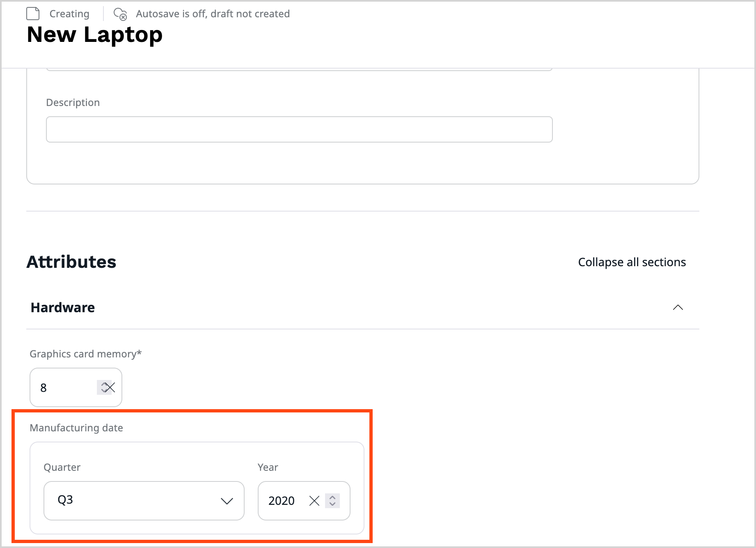Viewport: 756px width, 548px height.
Task: Collapse the Hardware section via its chevron
Action: pyautogui.click(x=678, y=307)
